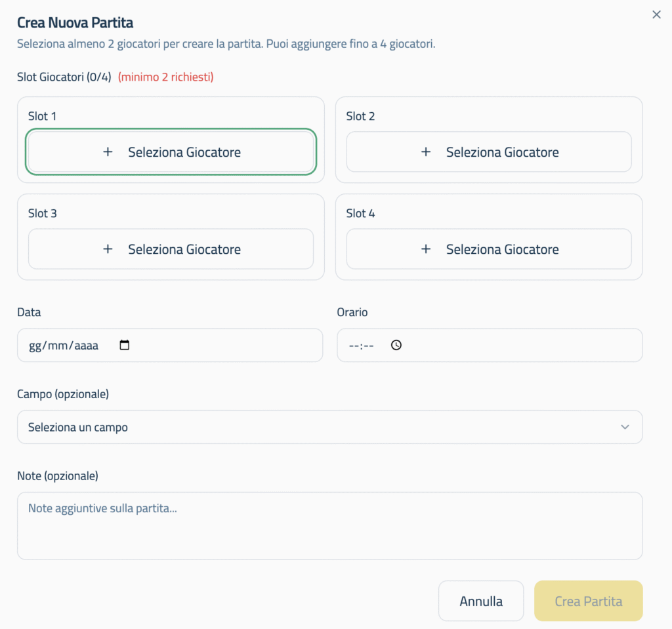Open the calendar picker icon in Data
The height and width of the screenshot is (629, 672).
coord(125,345)
